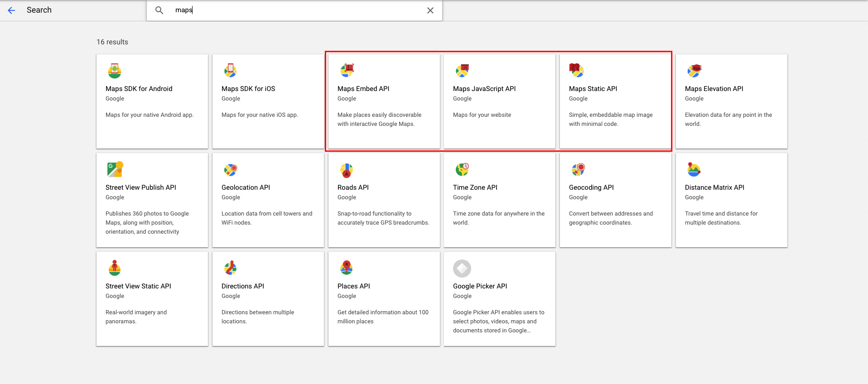
Task: Open the Maps Embed API title
Action: pyautogui.click(x=363, y=89)
